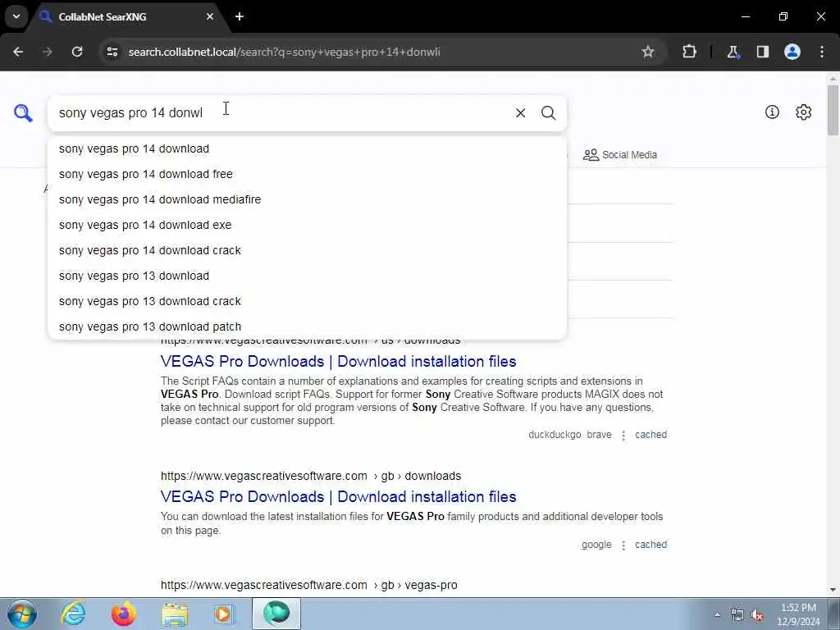Go forward in browser history
840x630 pixels.
pos(48,52)
